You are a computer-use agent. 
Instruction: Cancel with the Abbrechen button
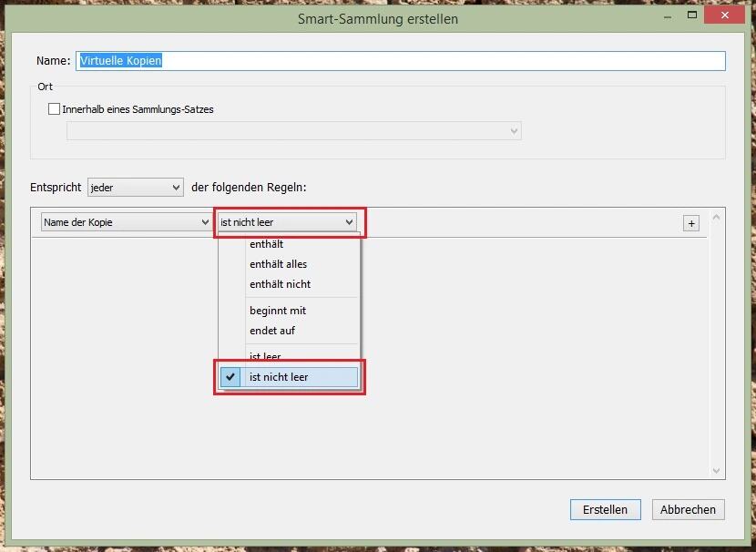point(688,509)
